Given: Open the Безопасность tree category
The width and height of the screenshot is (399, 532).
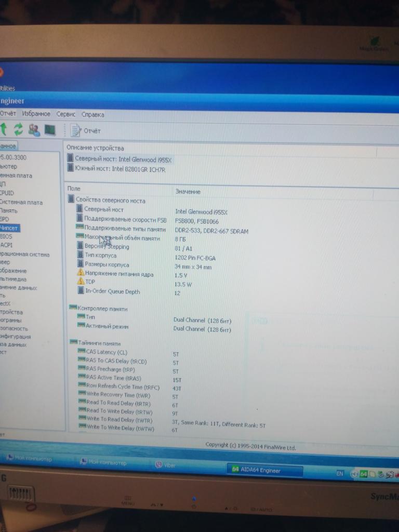Looking at the screenshot, I should [x=14, y=328].
